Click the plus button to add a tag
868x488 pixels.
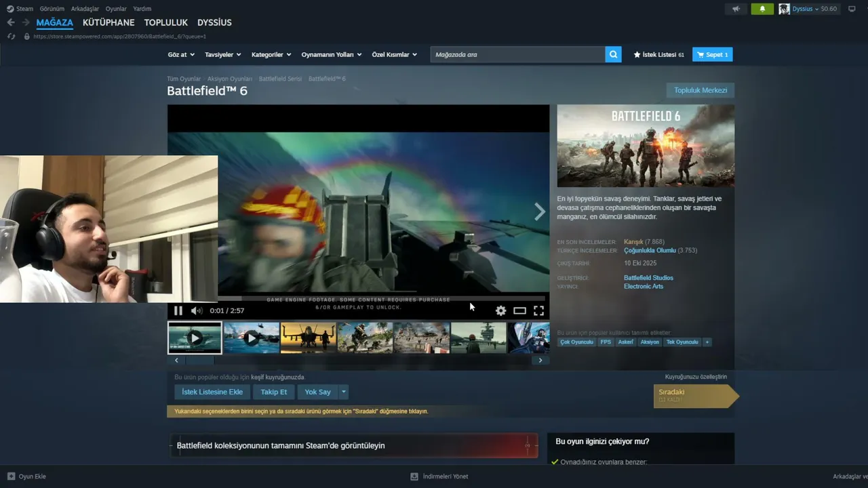(707, 342)
